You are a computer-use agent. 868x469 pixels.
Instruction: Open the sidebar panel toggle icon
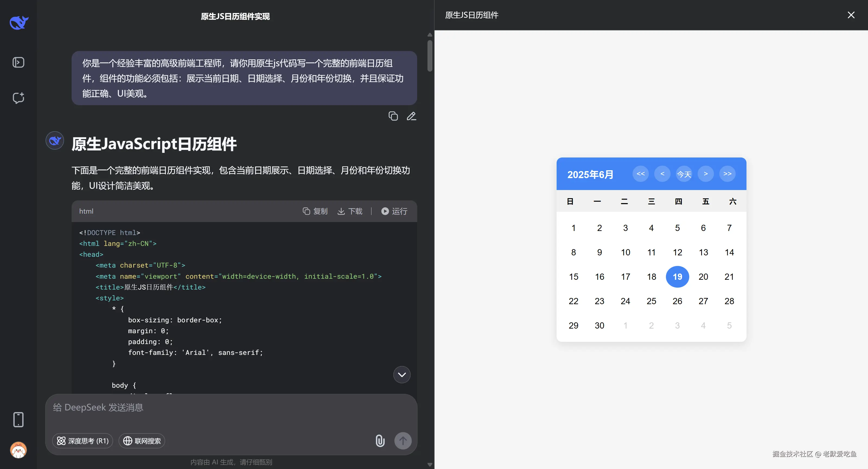(18, 63)
